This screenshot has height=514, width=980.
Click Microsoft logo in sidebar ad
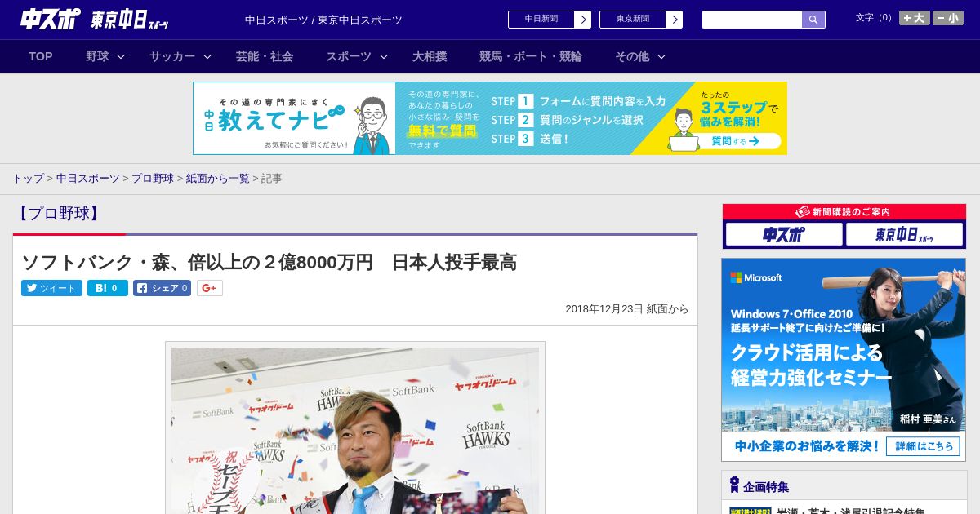pos(756,277)
